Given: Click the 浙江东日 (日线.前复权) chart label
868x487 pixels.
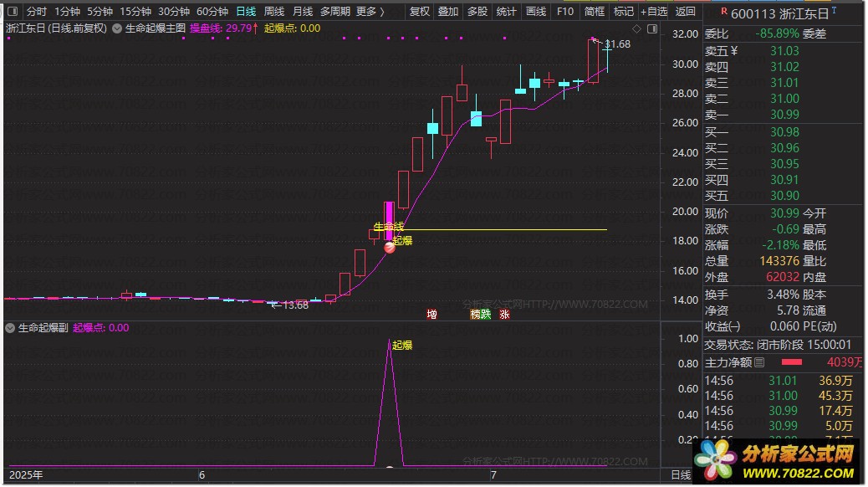Looking at the screenshot, I should pos(57,28).
